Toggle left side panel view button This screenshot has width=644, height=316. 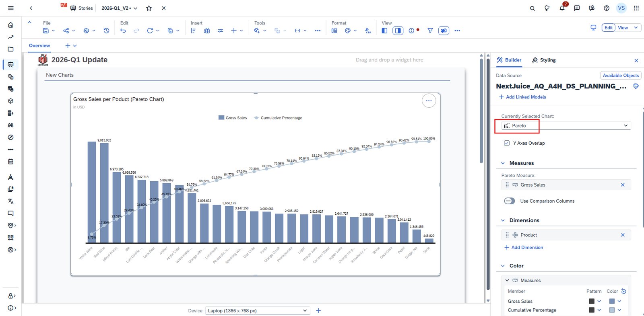click(384, 31)
